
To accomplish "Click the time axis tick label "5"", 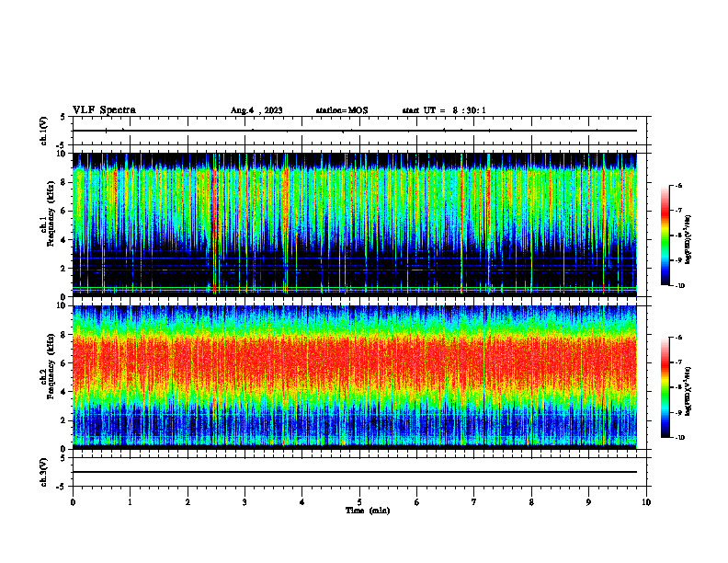I will click(359, 502).
